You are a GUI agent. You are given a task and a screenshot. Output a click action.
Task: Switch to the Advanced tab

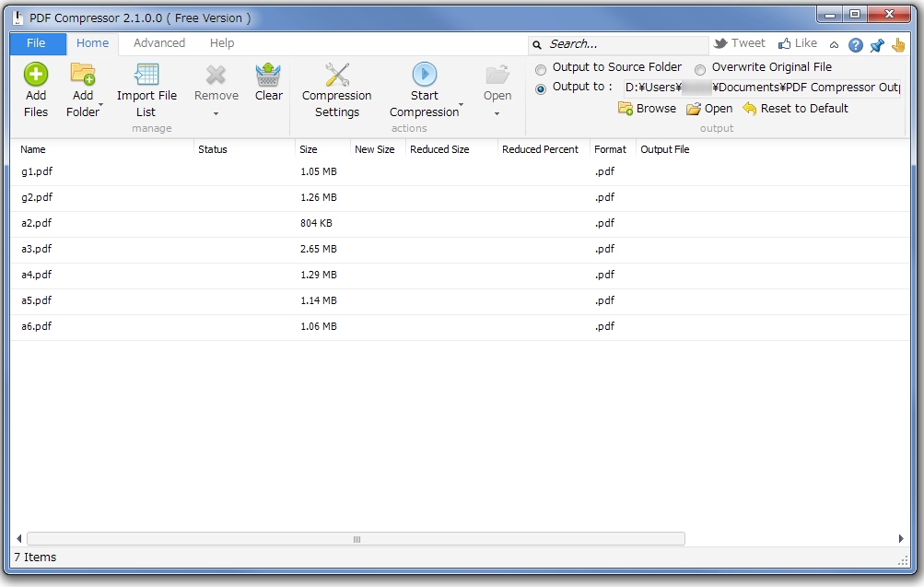[159, 42]
